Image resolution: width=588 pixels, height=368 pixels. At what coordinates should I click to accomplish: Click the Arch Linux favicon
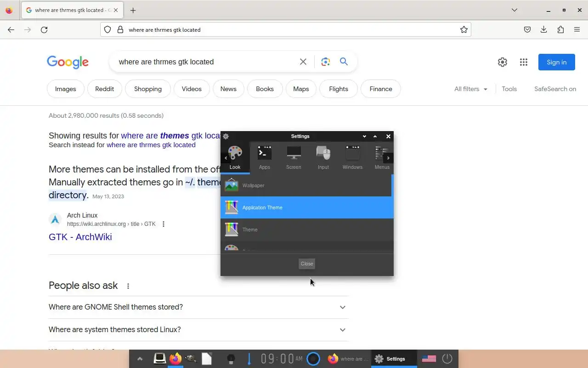(x=55, y=219)
